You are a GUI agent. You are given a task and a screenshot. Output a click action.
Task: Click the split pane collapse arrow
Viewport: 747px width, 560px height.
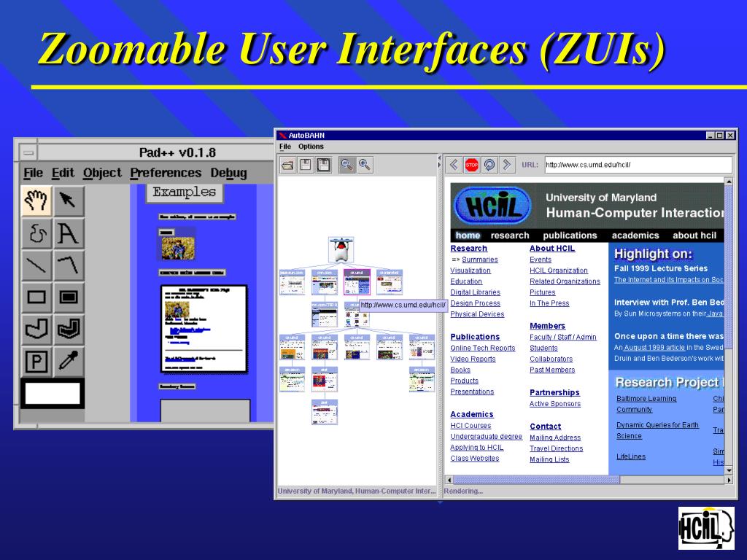[439, 157]
